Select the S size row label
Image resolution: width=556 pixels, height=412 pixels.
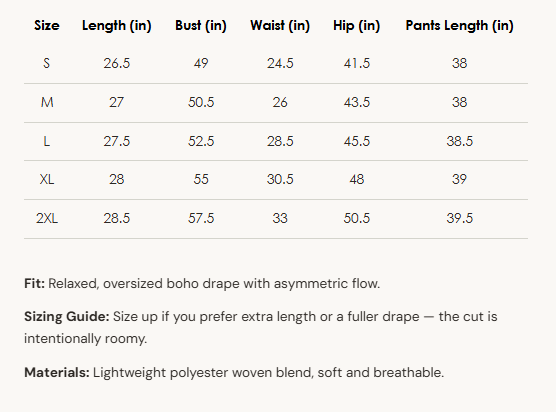click(x=46, y=63)
